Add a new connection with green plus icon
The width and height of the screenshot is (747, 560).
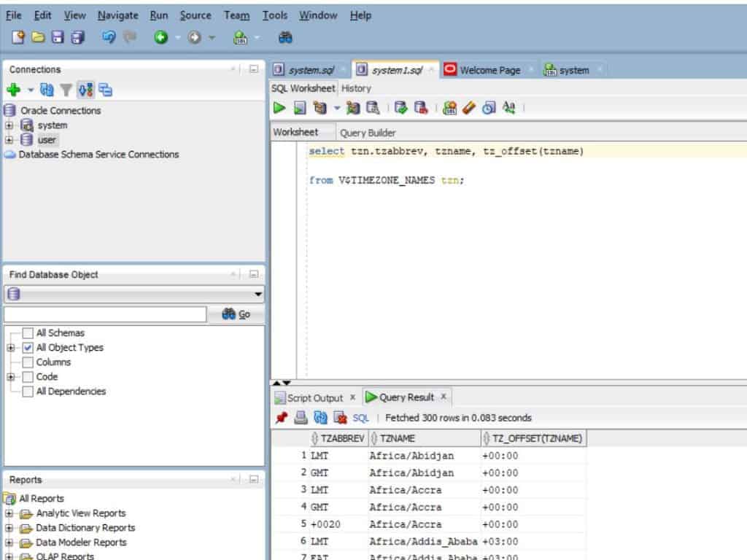click(12, 87)
